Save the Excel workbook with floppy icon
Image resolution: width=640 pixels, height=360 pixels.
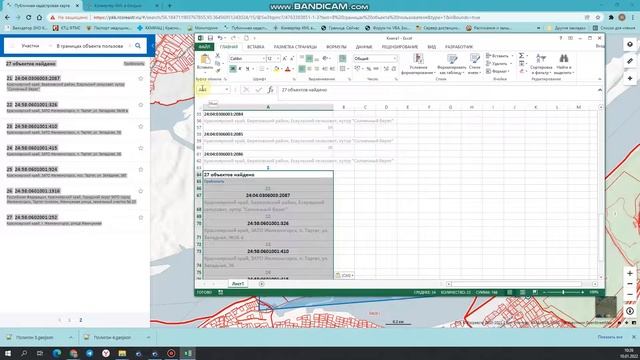pyautogui.click(x=210, y=38)
